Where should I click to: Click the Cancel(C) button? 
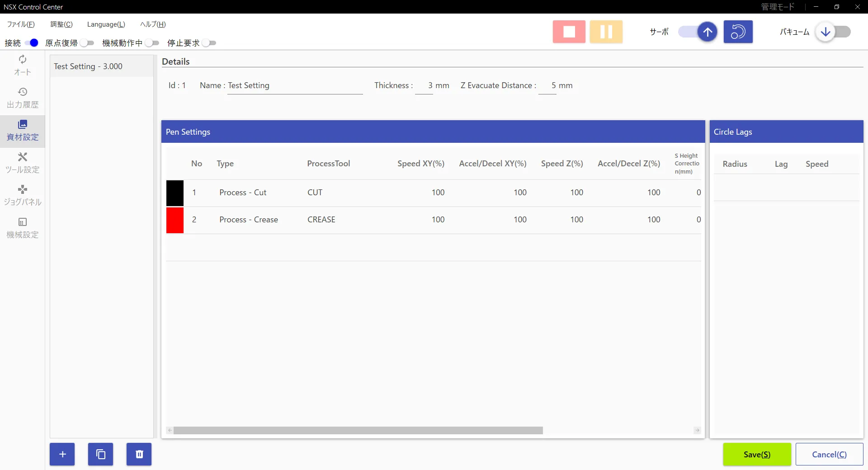[x=830, y=454]
